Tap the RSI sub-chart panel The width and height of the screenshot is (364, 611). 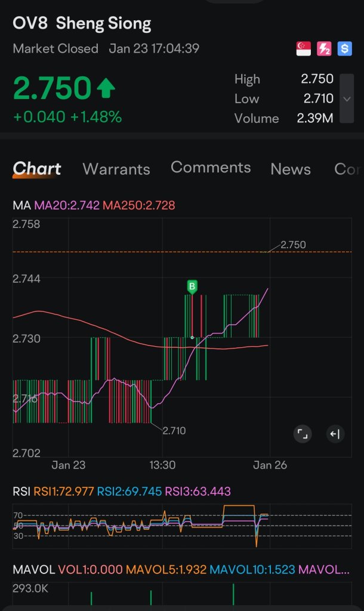pyautogui.click(x=182, y=526)
